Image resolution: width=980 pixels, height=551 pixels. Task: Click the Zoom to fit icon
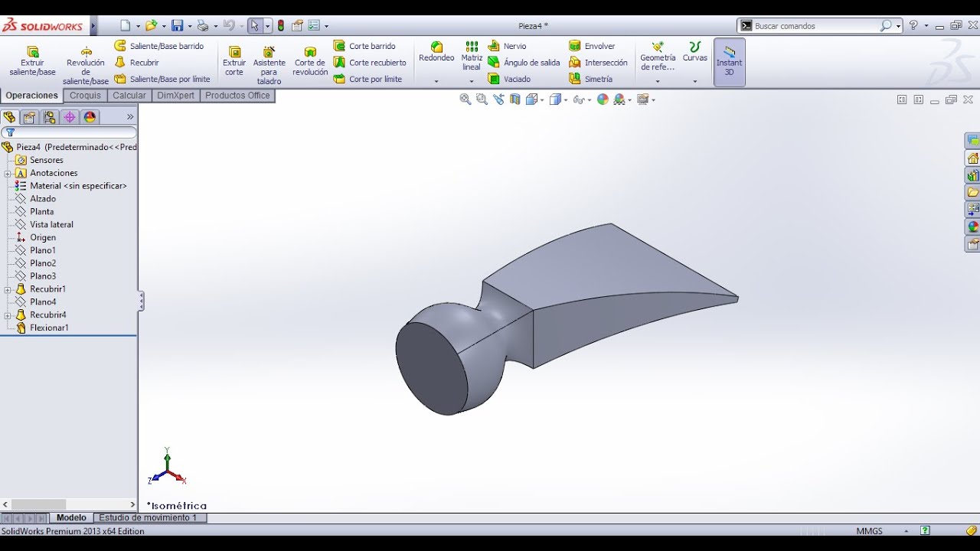tap(465, 99)
